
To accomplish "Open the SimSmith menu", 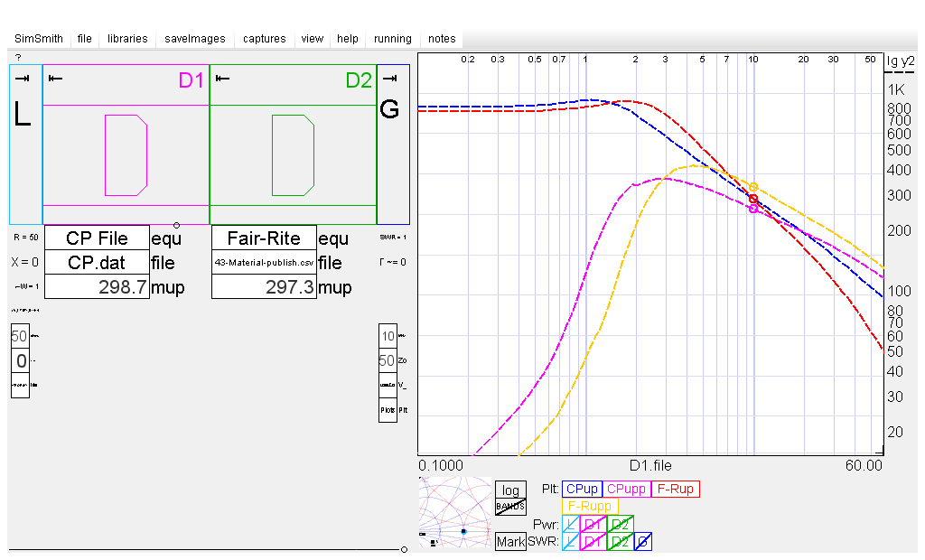I will (x=38, y=38).
